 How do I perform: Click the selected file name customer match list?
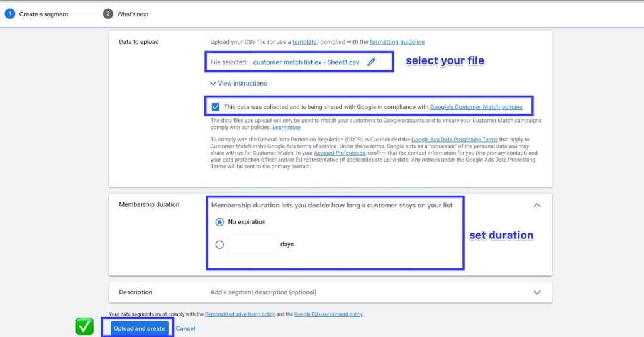[x=306, y=62]
